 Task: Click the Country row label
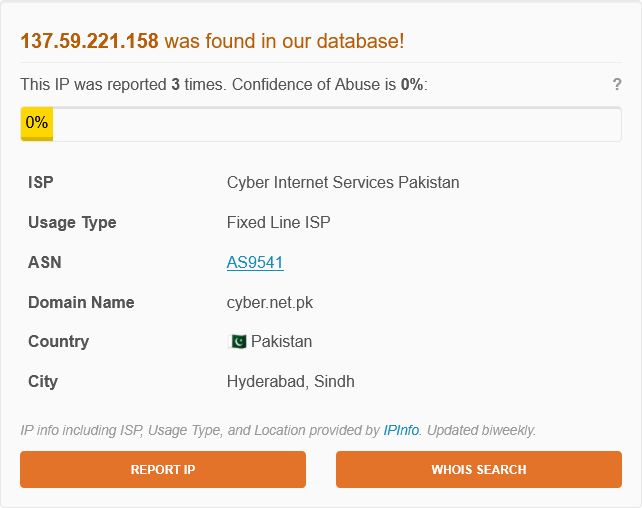(x=58, y=342)
